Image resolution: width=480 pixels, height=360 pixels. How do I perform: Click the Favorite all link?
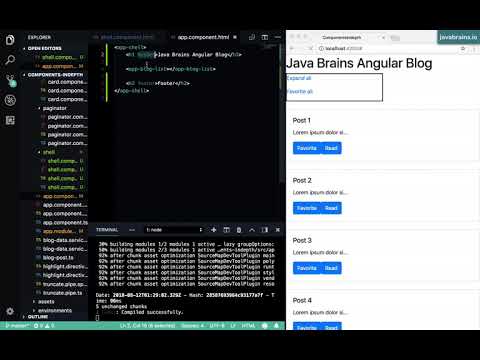(300, 91)
